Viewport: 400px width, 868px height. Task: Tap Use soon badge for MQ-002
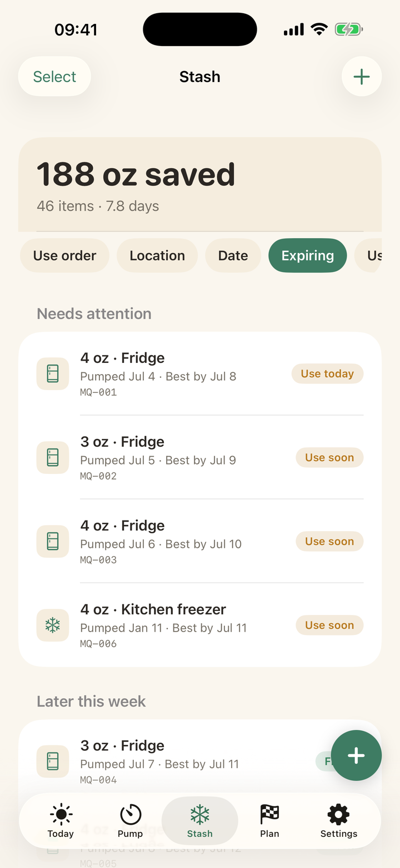pyautogui.click(x=329, y=457)
